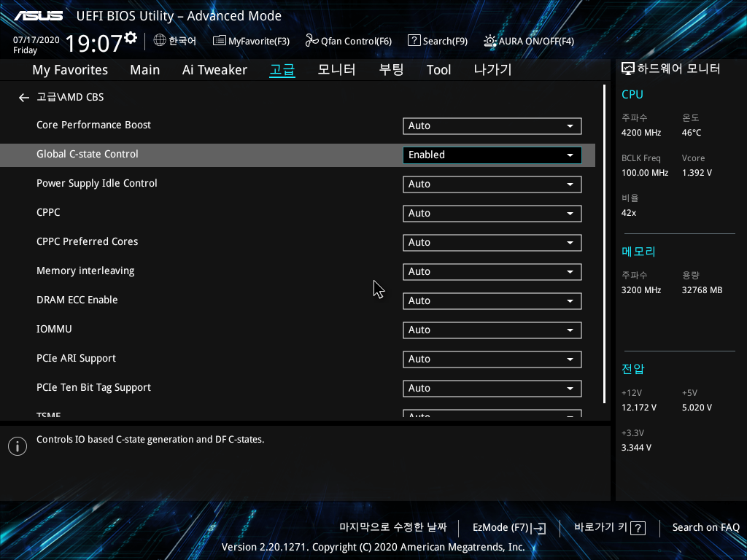Viewport: 747px width, 560px height.
Task: Click the 19:07 clock display
Action: click(x=93, y=43)
